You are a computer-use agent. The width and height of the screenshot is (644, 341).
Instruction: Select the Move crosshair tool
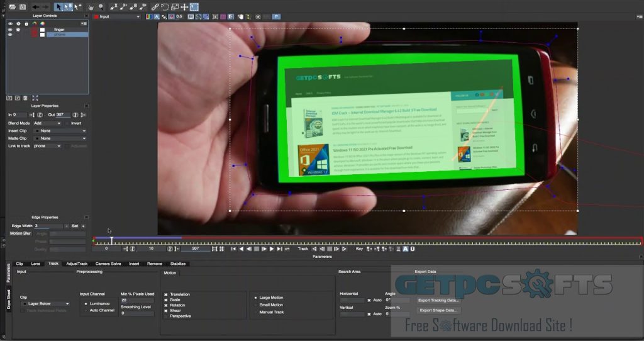click(x=184, y=6)
